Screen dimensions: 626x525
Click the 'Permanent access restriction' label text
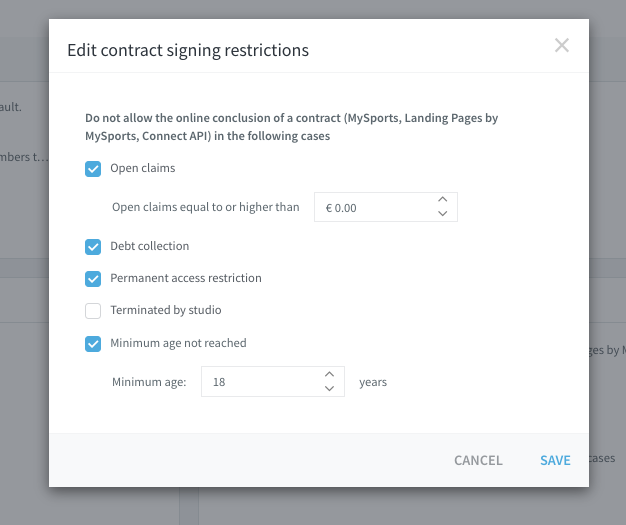click(x=186, y=278)
